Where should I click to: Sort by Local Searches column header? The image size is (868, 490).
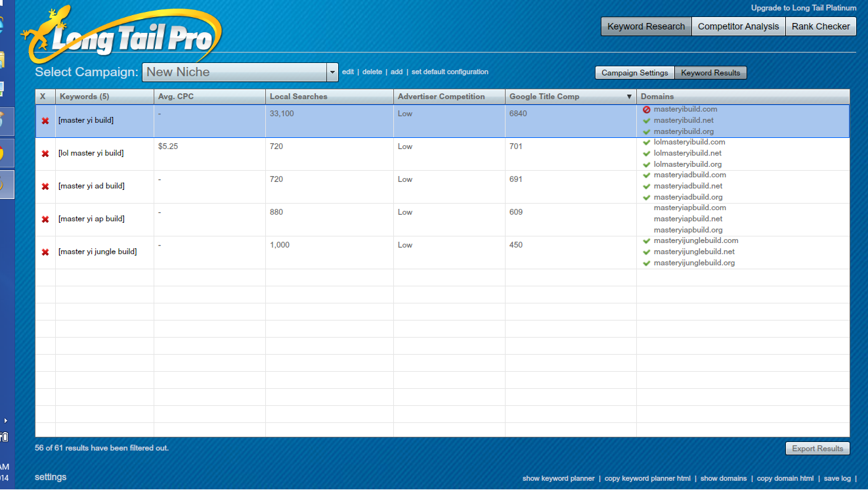click(330, 97)
